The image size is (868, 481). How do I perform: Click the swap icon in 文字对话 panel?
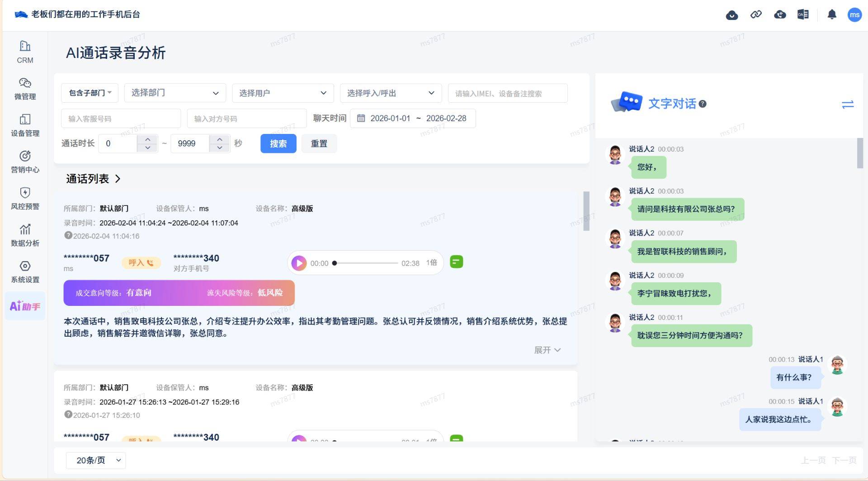848,105
